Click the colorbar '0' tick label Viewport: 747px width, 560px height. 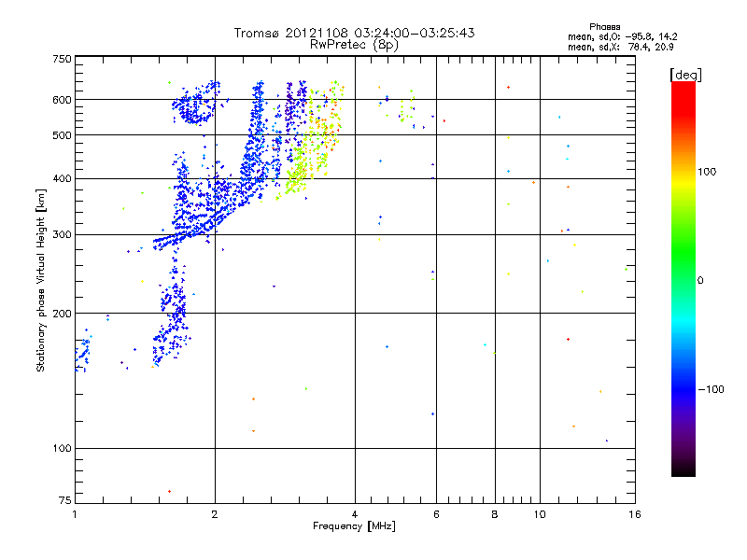[x=700, y=281]
